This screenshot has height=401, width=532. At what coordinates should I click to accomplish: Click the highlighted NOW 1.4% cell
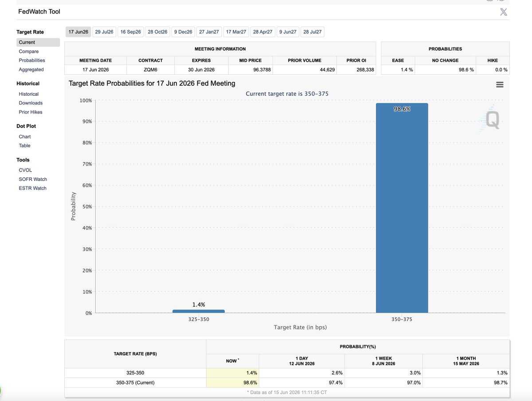coord(233,373)
